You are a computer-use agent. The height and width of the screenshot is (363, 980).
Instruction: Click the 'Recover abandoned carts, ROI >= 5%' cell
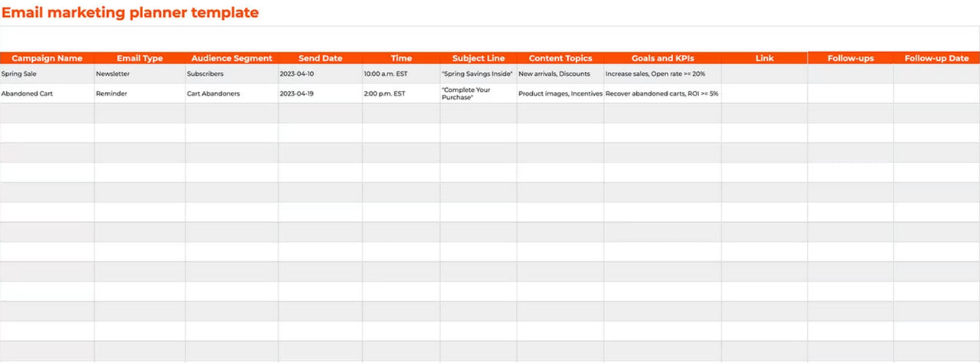pos(663,93)
